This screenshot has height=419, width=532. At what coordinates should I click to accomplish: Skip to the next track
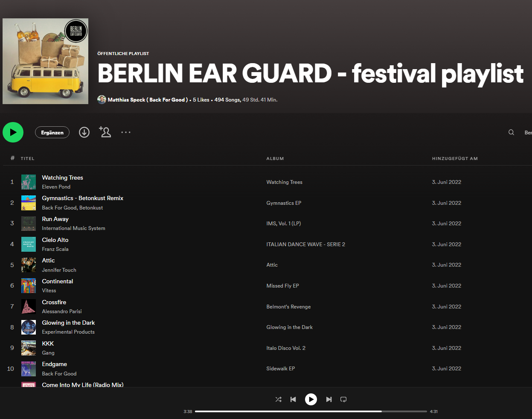click(329, 399)
